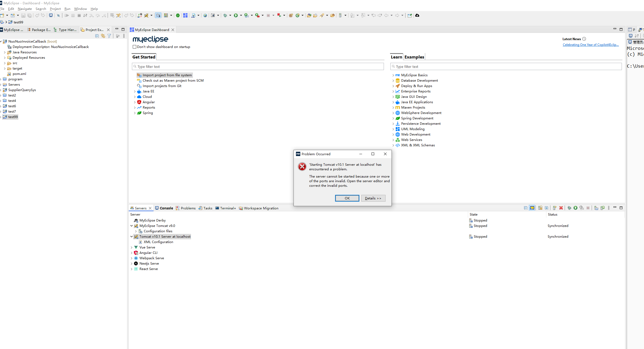Click the Spring Boot green power icon

click(178, 15)
